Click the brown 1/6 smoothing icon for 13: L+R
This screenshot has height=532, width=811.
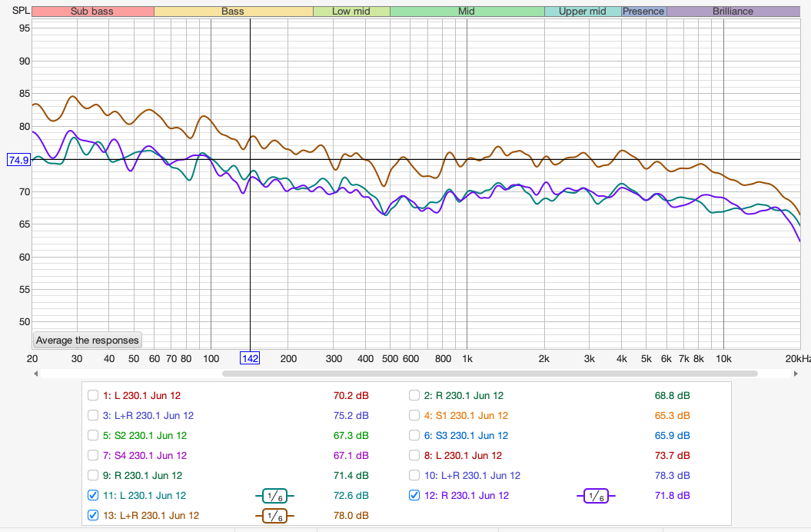click(x=275, y=516)
